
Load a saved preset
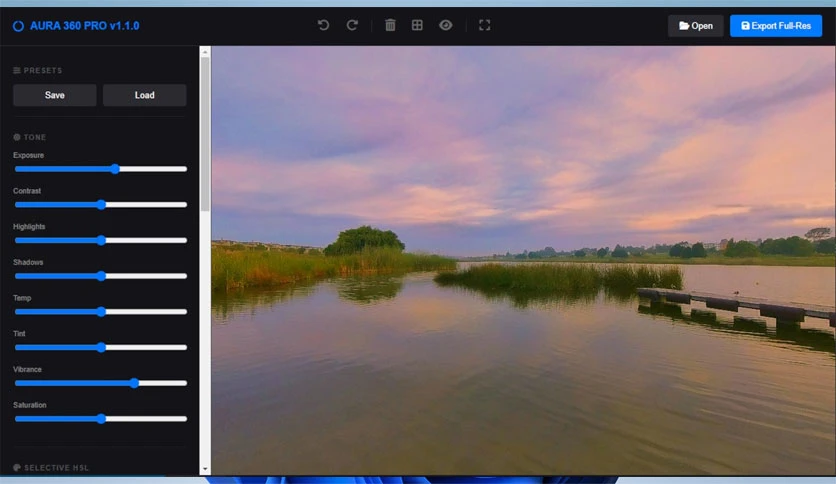tap(144, 95)
